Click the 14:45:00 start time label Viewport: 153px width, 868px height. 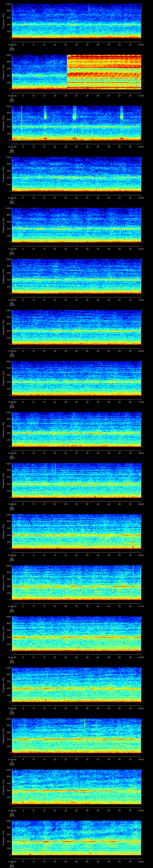tap(12, 861)
